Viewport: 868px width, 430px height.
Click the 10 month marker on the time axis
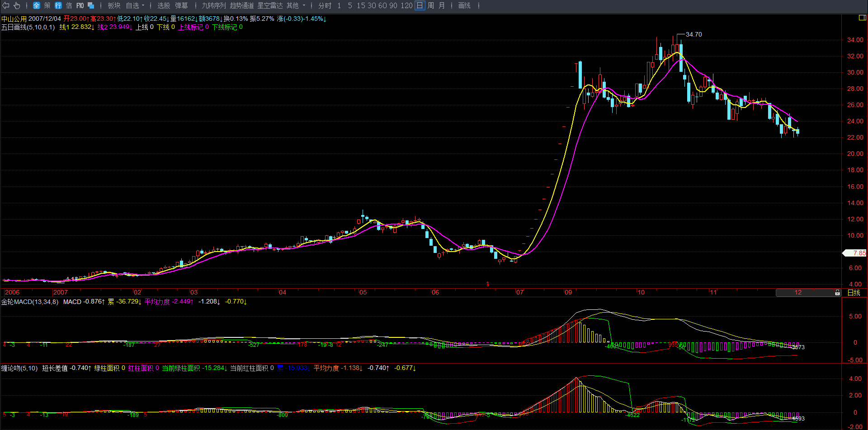point(641,292)
